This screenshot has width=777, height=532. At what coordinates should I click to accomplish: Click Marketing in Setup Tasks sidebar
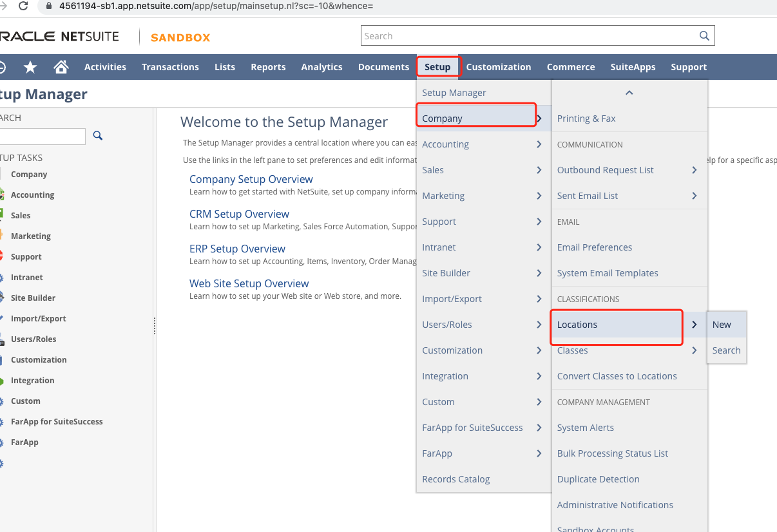[x=31, y=236]
